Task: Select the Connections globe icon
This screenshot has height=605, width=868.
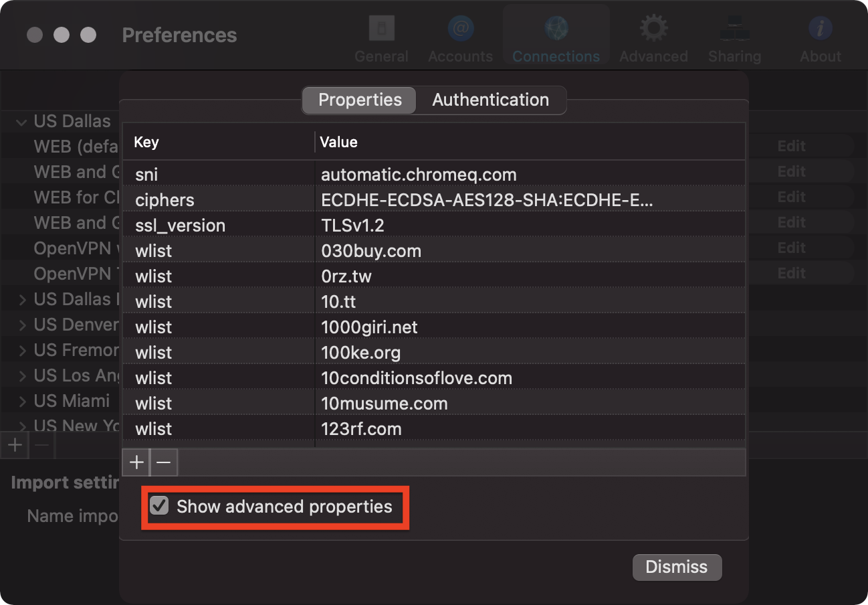Action: tap(556, 29)
